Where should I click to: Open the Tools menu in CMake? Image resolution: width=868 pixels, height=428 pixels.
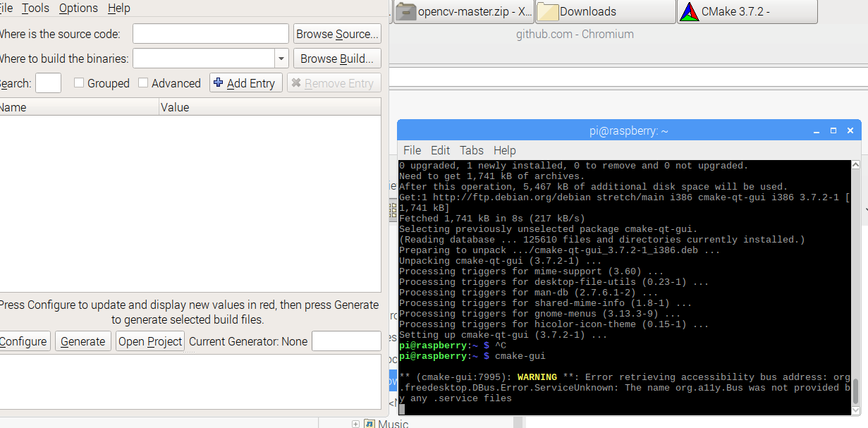35,8
